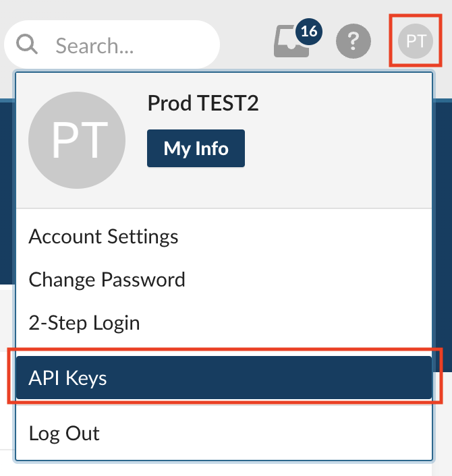
Task: Click the white area beside Log Out
Action: point(270,434)
